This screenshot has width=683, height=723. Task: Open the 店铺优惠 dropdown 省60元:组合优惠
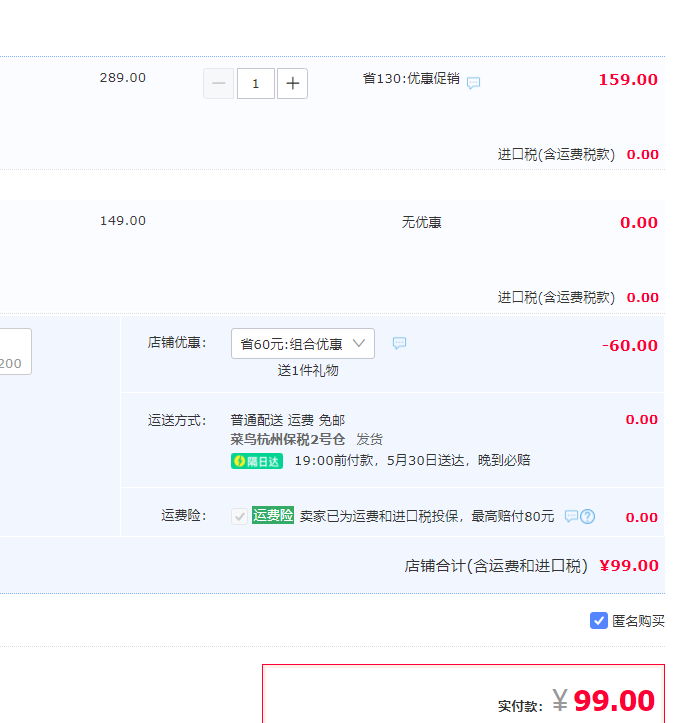(291, 343)
